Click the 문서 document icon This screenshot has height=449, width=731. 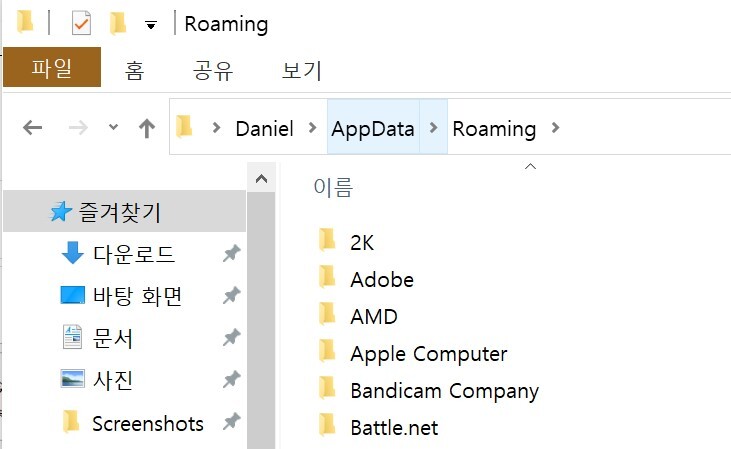pos(72,337)
